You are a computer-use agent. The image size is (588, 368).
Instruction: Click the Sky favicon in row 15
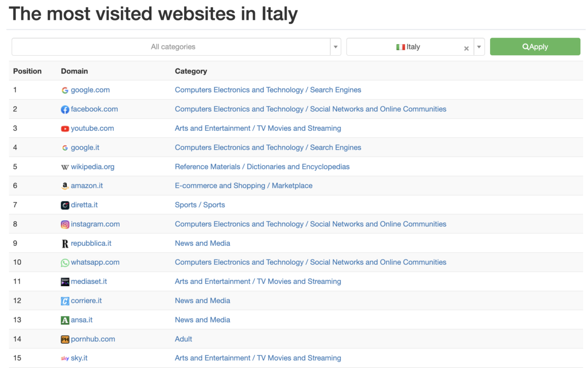click(x=65, y=358)
